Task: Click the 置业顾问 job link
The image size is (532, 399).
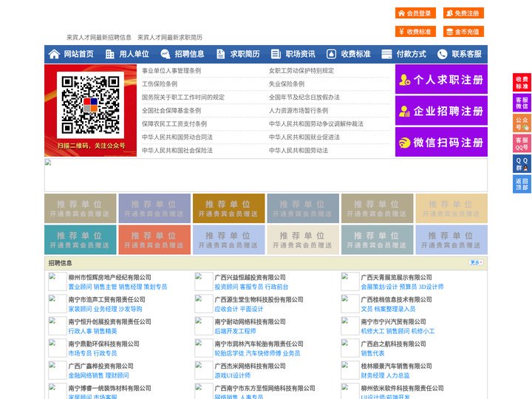Action: tap(80, 287)
